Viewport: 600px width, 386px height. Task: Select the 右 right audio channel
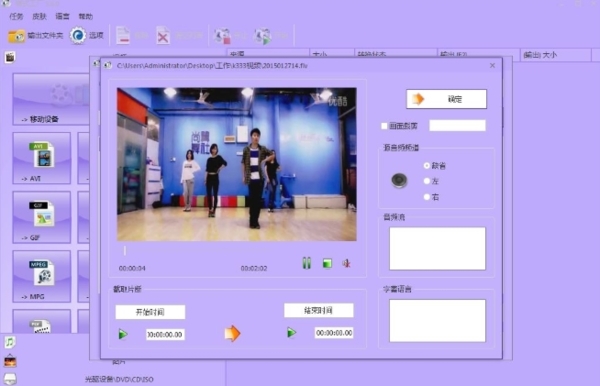point(427,197)
